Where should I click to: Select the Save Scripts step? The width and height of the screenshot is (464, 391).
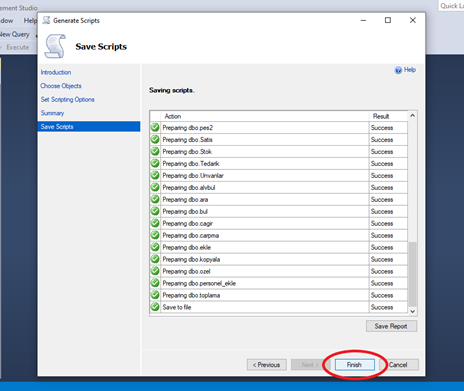89,126
